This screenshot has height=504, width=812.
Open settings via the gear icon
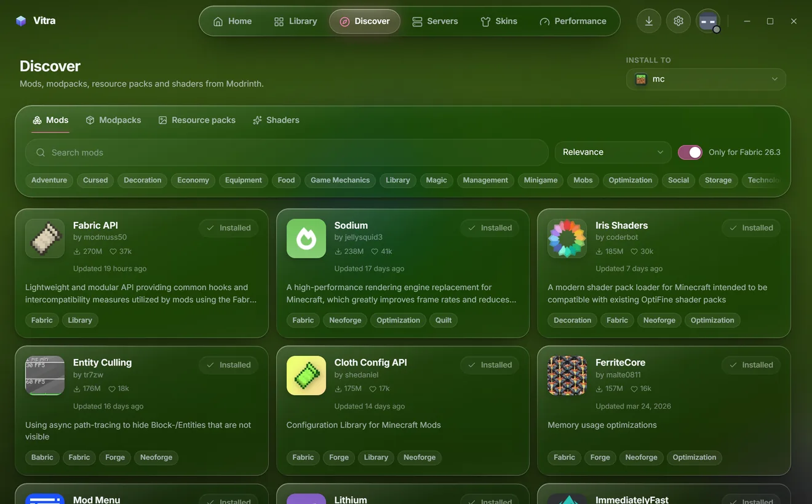[679, 21]
